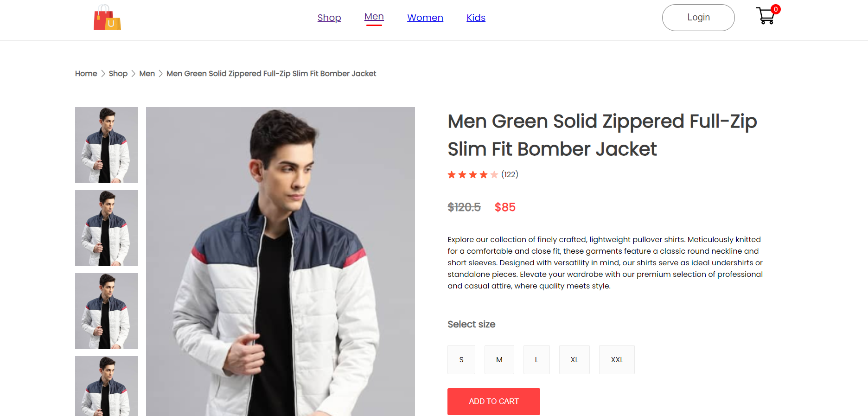This screenshot has width=868, height=416.
Task: Select size XXL
Action: 617,359
